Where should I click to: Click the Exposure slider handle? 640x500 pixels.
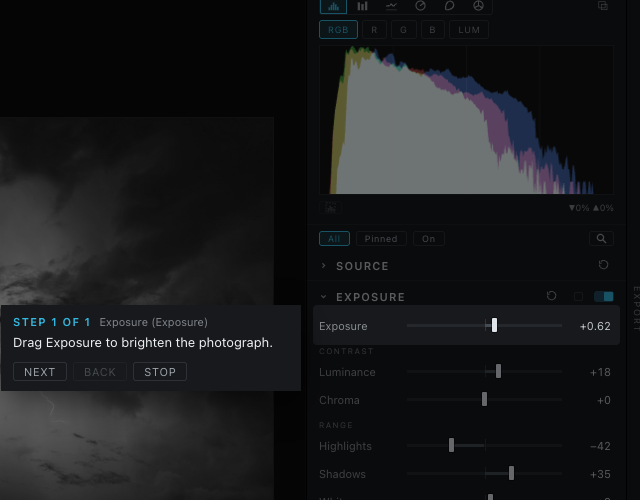click(x=494, y=325)
